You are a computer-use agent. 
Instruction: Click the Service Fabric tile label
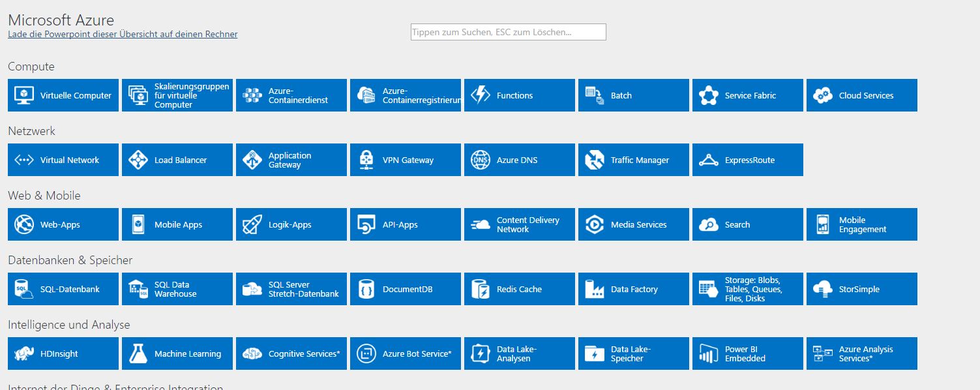[x=750, y=95]
